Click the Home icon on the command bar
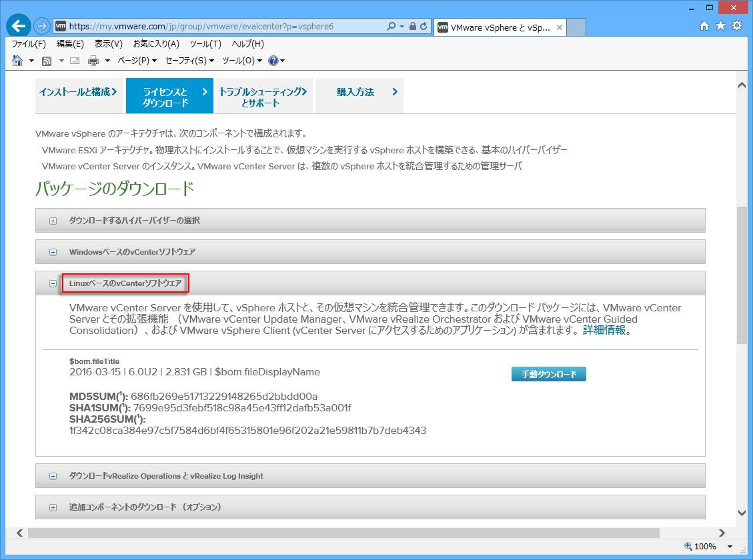753x560 pixels. coord(17,61)
